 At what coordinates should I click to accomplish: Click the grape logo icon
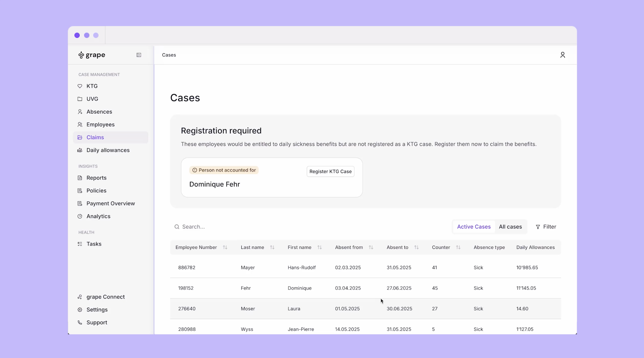[81, 55]
